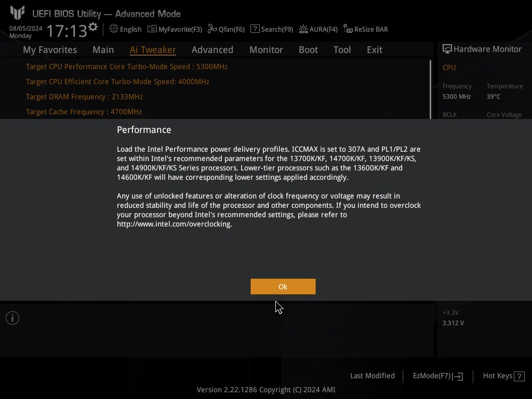
Task: Switch to the Main tab
Action: tap(103, 50)
